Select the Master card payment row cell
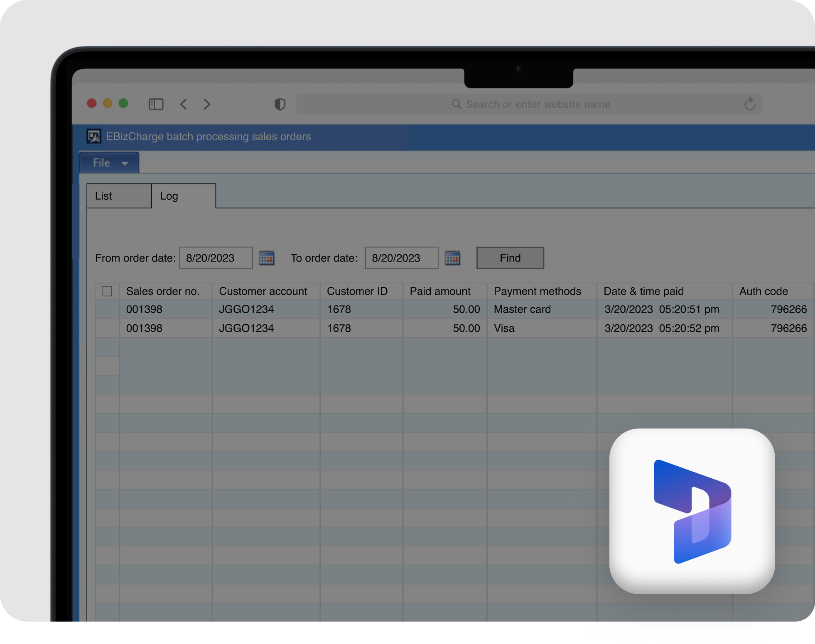Screen dimensions: 815x644 542,309
